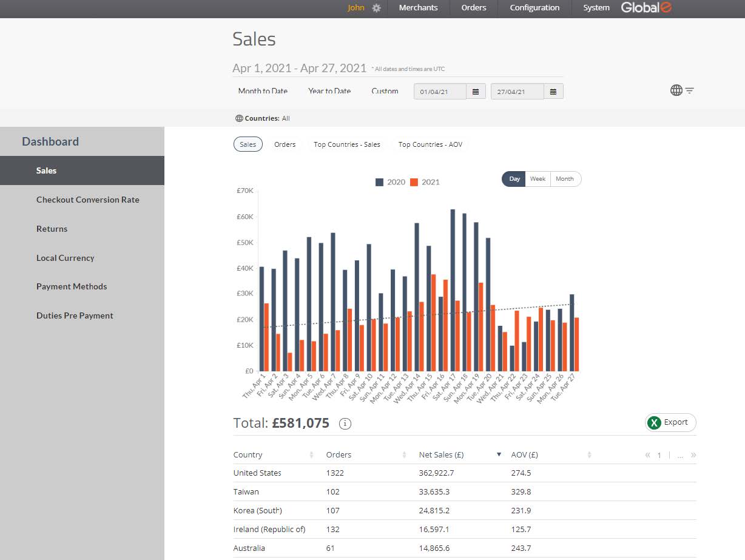Viewport: 745px width, 560px height.
Task: Click the total £581,075 figure
Action: (x=301, y=423)
